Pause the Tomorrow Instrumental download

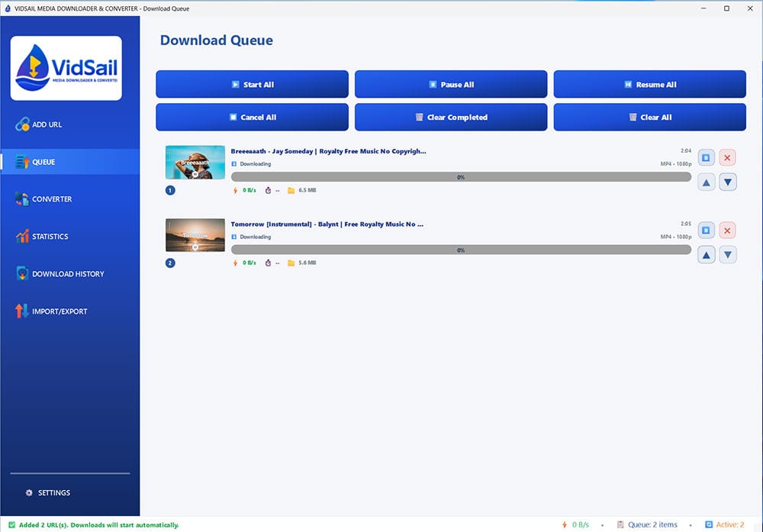[706, 231]
